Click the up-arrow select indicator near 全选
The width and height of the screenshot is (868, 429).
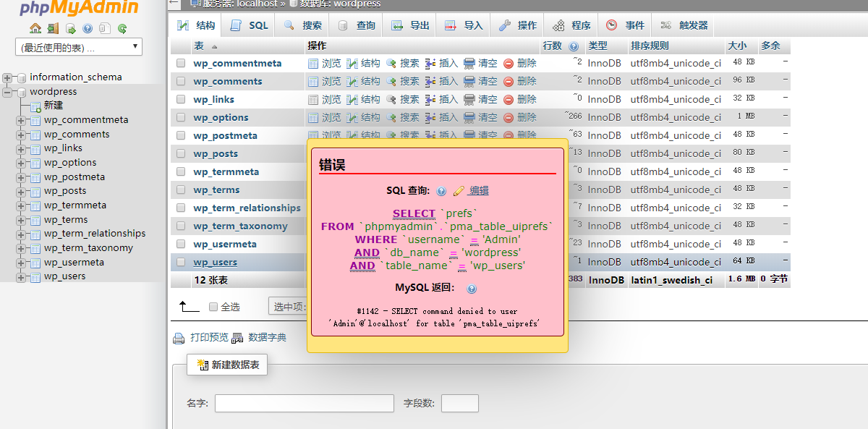point(190,306)
